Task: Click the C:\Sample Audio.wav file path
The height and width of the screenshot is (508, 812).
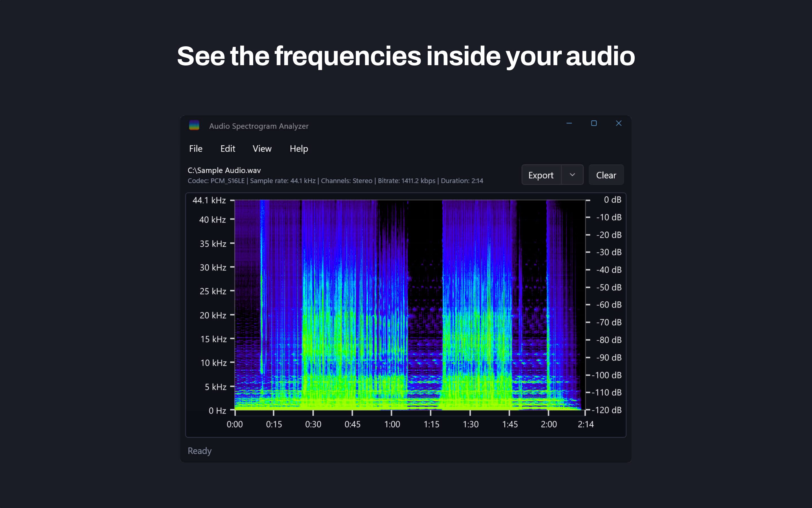Action: (x=224, y=170)
